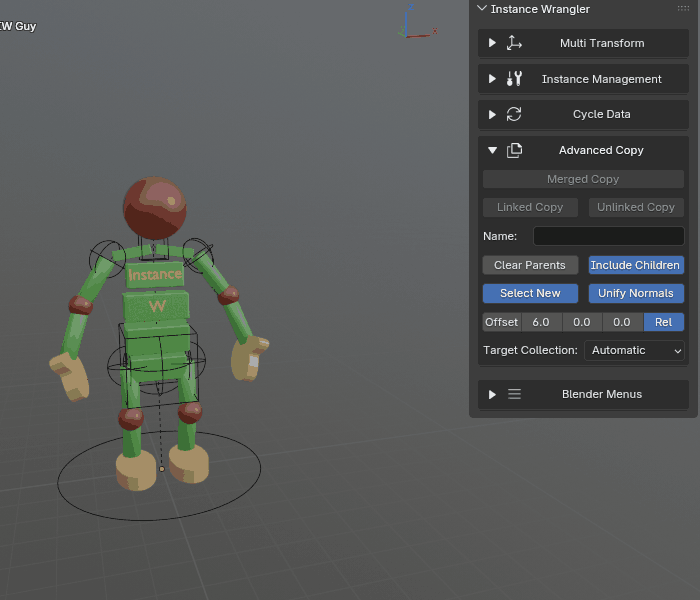The image size is (700, 600).
Task: Click the Instance Management tools icon
Action: coord(514,79)
